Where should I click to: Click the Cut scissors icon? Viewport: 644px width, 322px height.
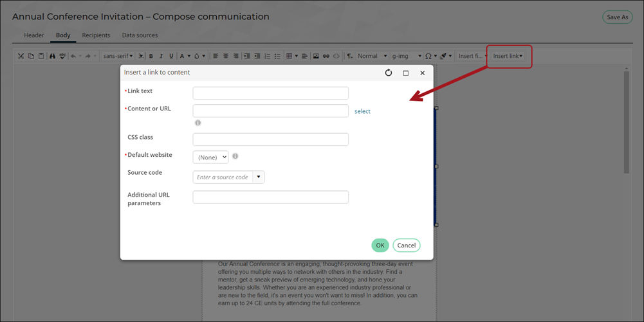[21, 56]
